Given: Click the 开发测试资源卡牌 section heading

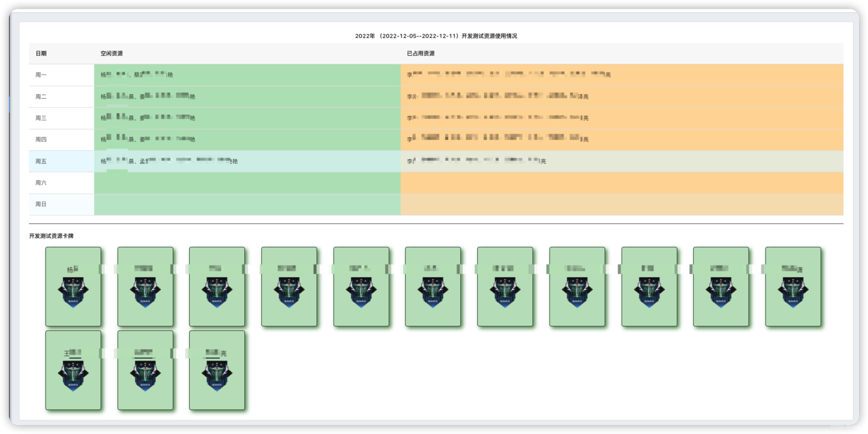Looking at the screenshot, I should pyautogui.click(x=51, y=236).
